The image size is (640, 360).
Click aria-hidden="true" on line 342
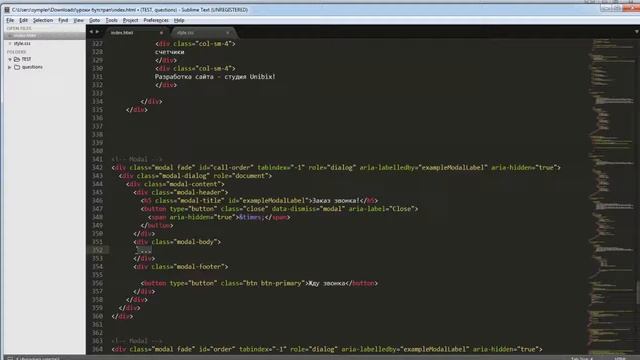click(x=524, y=167)
